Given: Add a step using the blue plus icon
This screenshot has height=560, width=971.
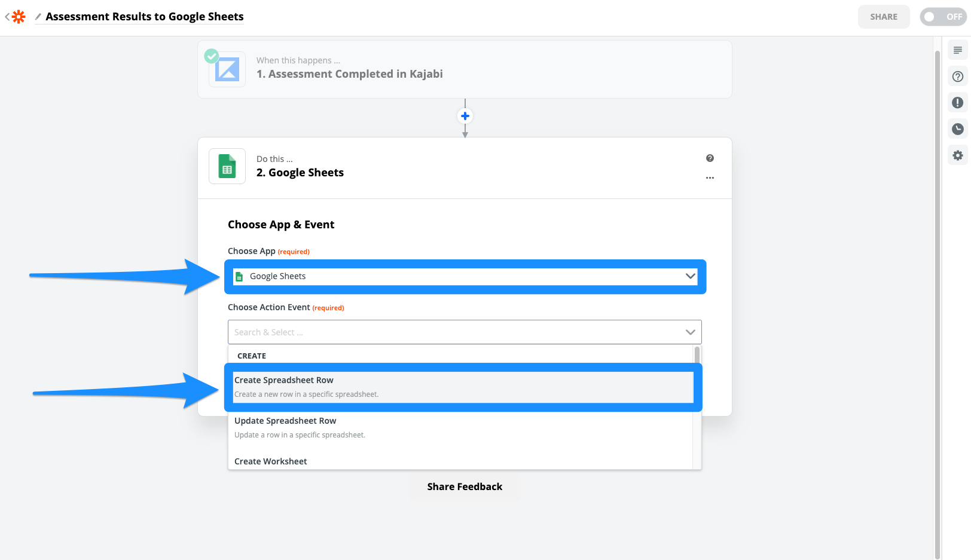Looking at the screenshot, I should [x=465, y=115].
